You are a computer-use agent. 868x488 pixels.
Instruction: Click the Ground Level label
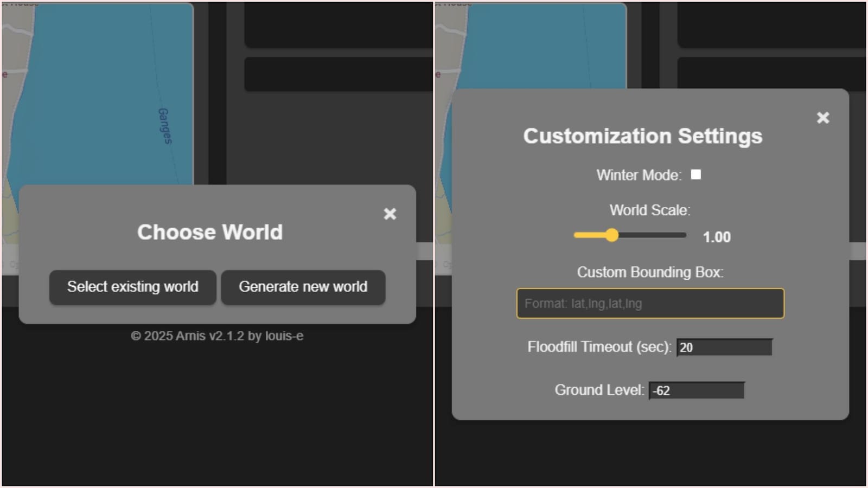coord(599,390)
